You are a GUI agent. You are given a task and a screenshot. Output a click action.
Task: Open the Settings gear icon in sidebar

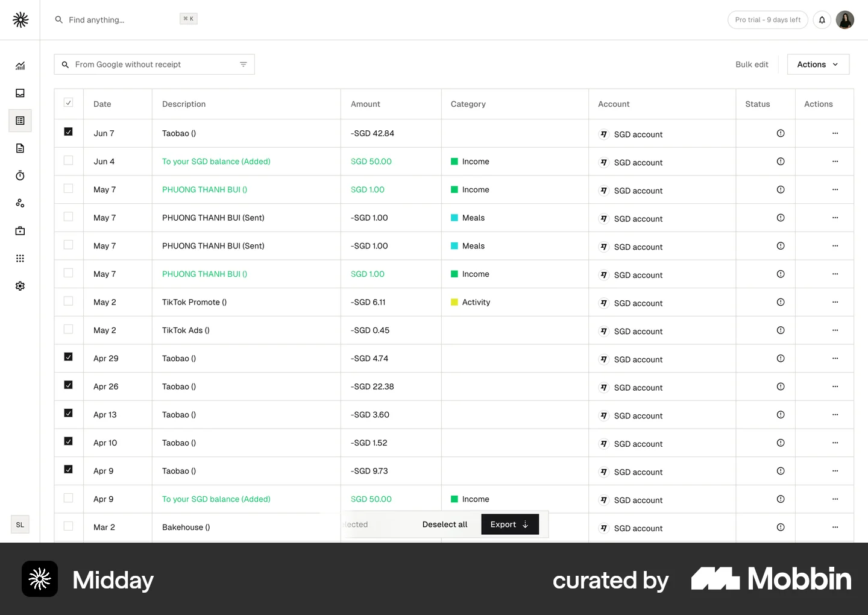(20, 286)
